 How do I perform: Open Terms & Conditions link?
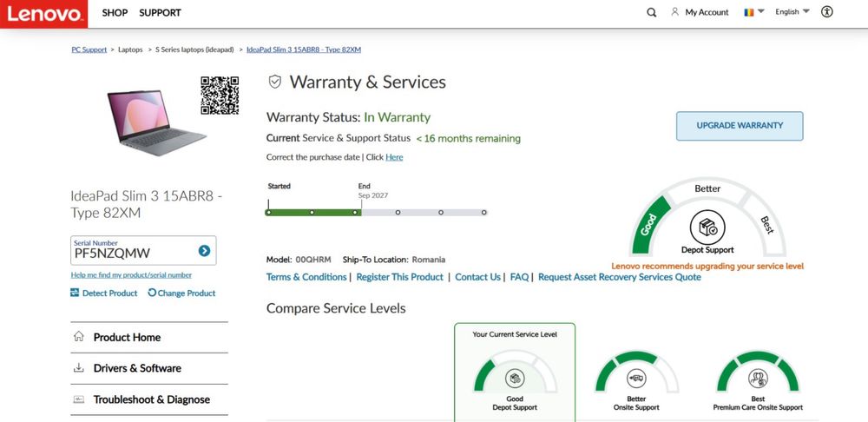coord(306,277)
